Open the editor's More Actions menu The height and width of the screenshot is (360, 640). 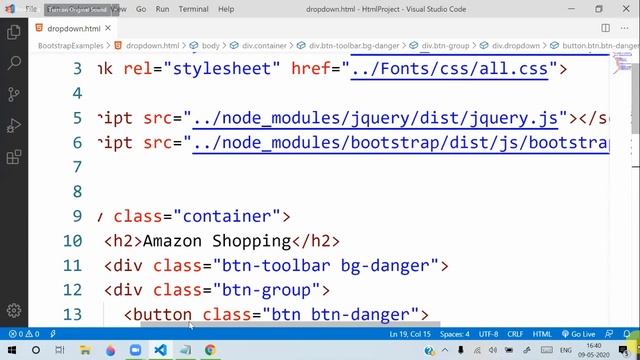click(x=624, y=28)
